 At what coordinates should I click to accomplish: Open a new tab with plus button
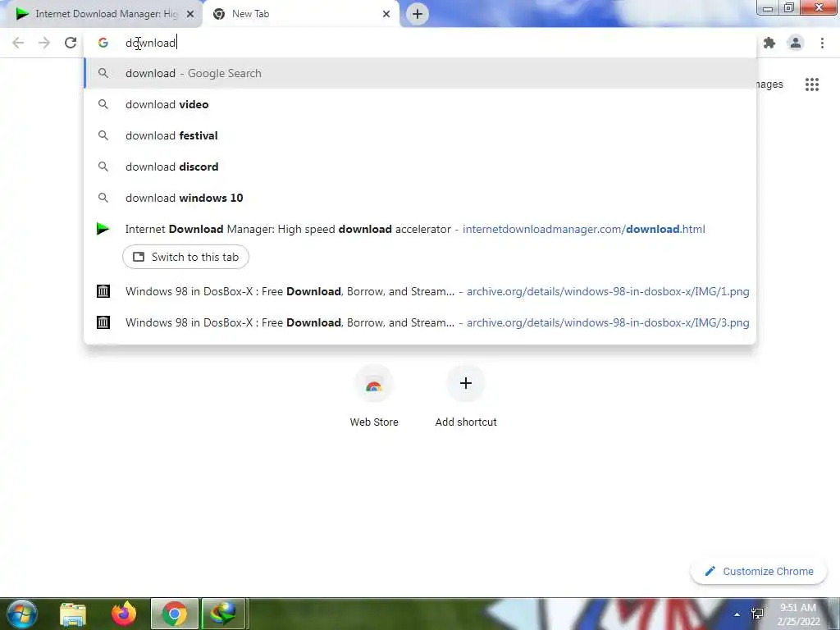point(418,14)
